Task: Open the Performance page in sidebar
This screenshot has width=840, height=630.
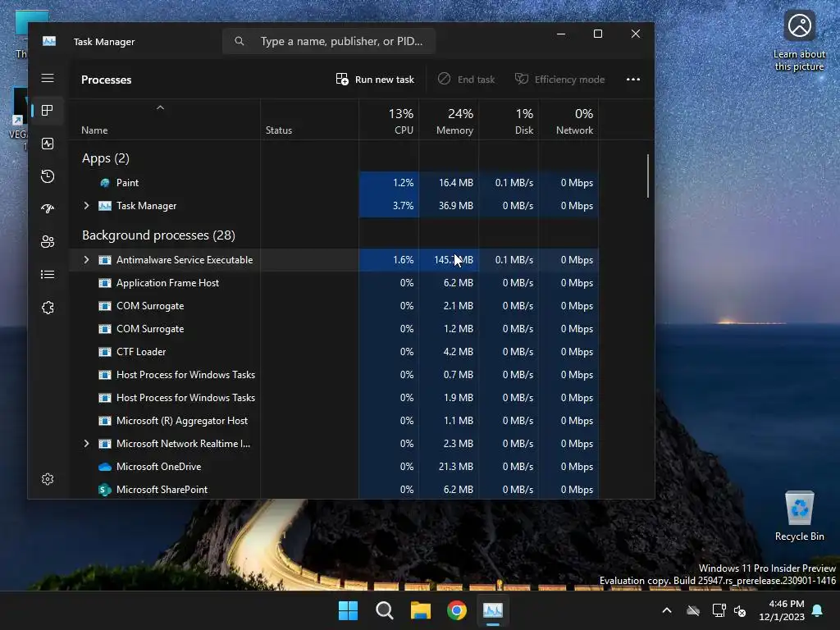Action: pyautogui.click(x=48, y=144)
